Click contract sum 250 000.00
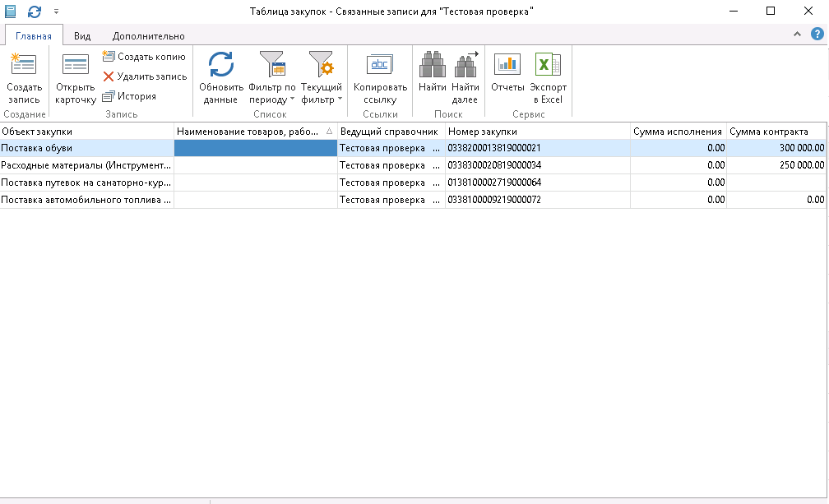The image size is (829, 504). 802,165
